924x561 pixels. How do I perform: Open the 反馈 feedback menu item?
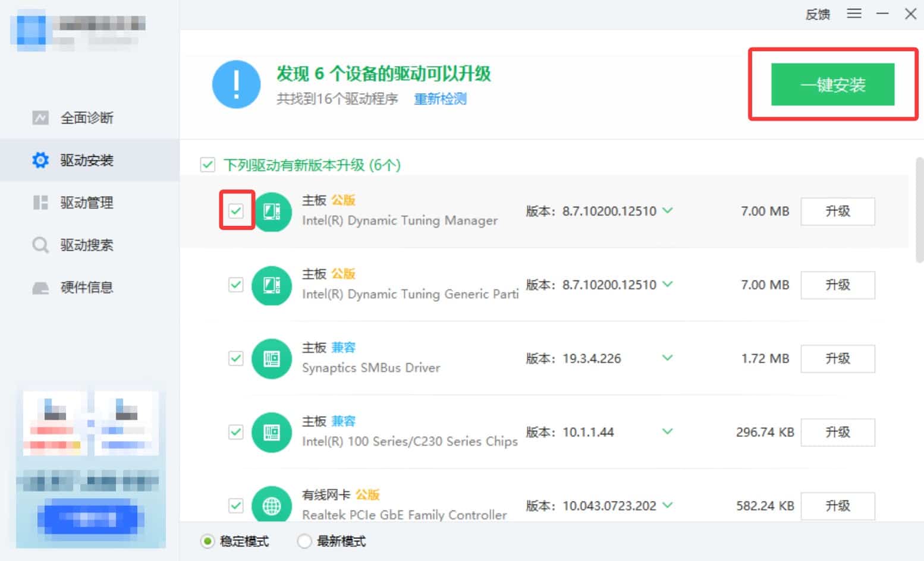pyautogui.click(x=817, y=14)
